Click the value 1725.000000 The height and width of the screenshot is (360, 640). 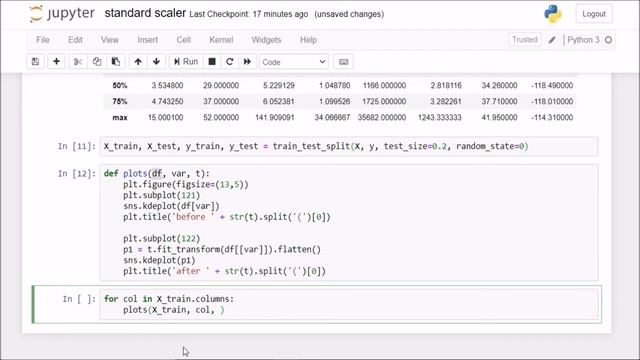coord(384,102)
